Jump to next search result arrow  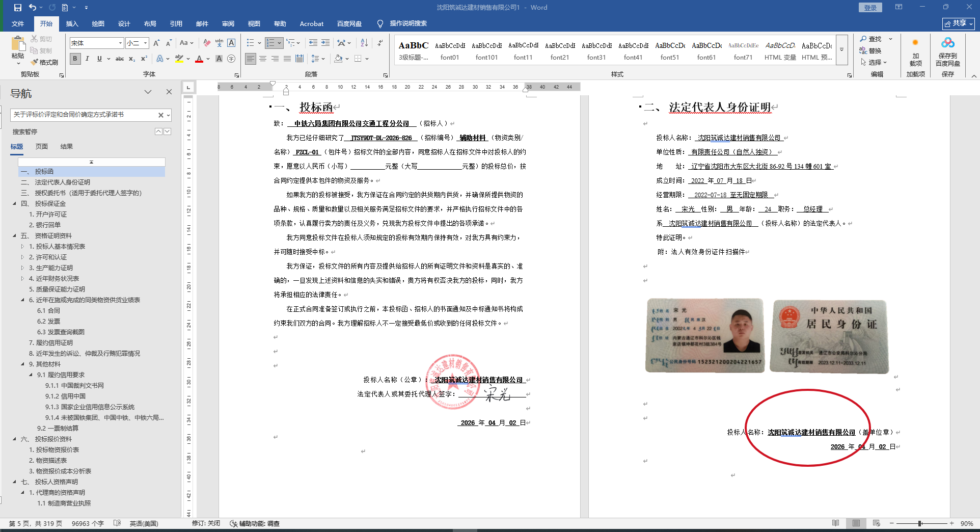coord(167,131)
